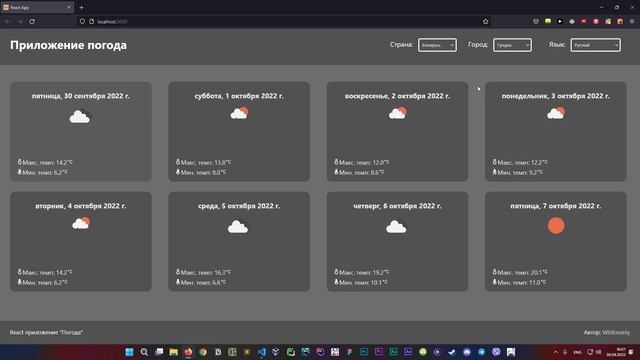The width and height of the screenshot is (640, 360).
Task: Open the Wildovaniy author link in the footer
Action: point(616,332)
